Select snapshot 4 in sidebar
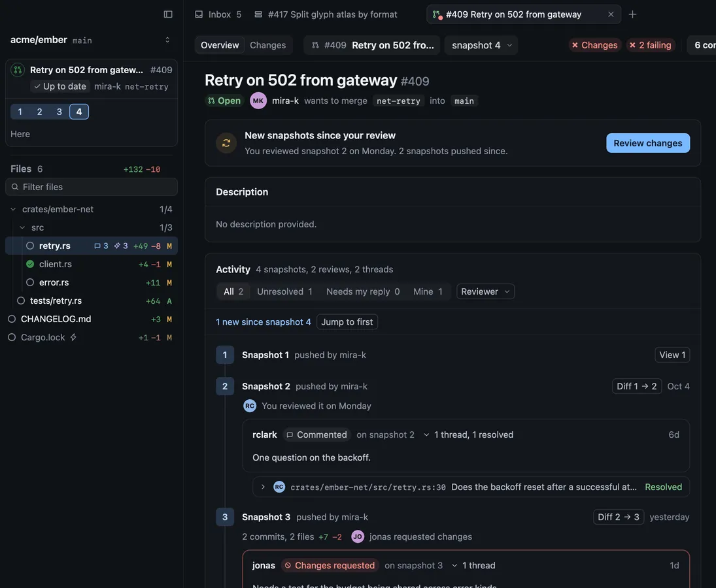Screen dimensions: 716x588 click(x=79, y=112)
